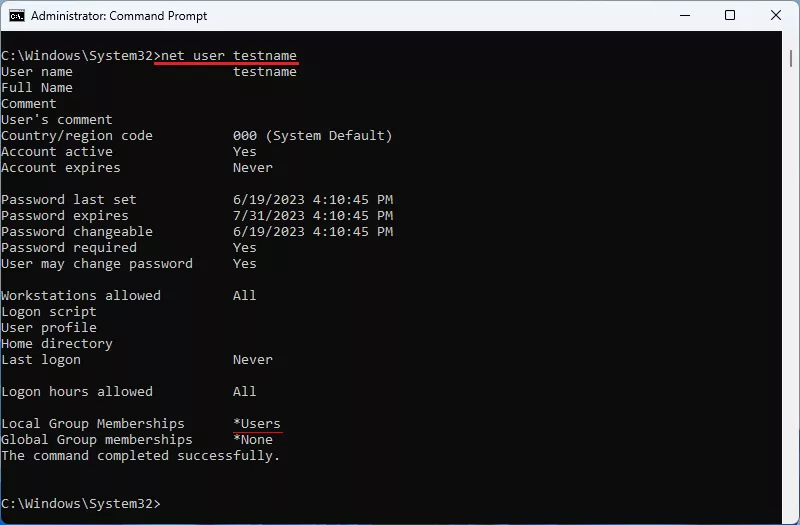The image size is (800, 525).
Task: Click the "*Users" local group value
Action: click(x=257, y=424)
